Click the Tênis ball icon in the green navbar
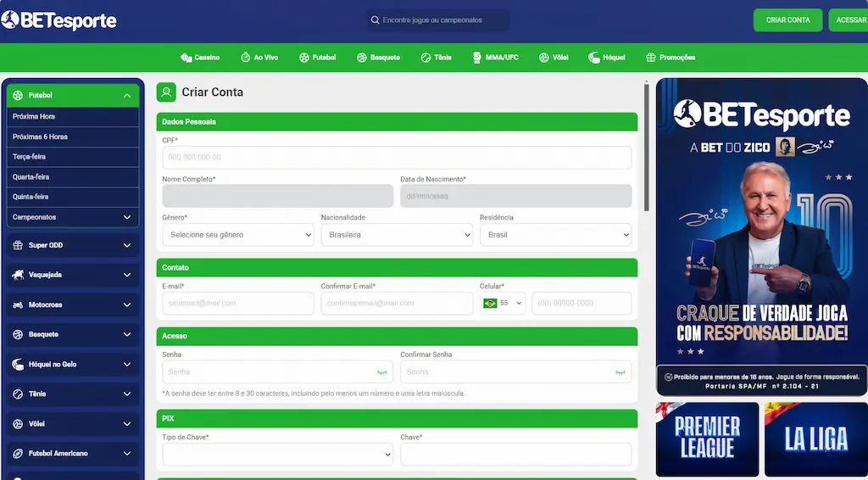The height and width of the screenshot is (480, 868). tap(426, 58)
